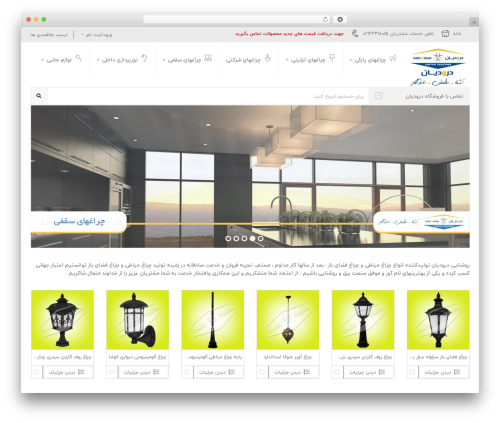Open the search category dropdown box
500x423 pixels.
379,96
